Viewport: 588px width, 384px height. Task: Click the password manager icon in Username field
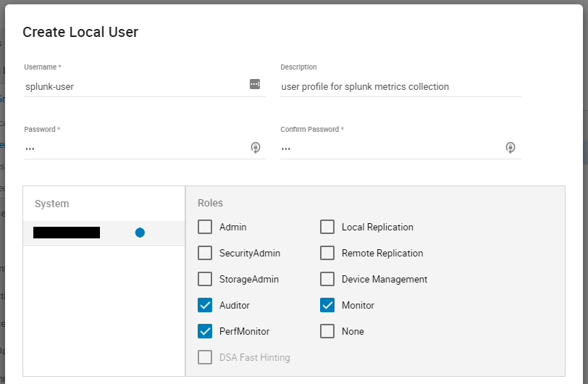pos(255,84)
